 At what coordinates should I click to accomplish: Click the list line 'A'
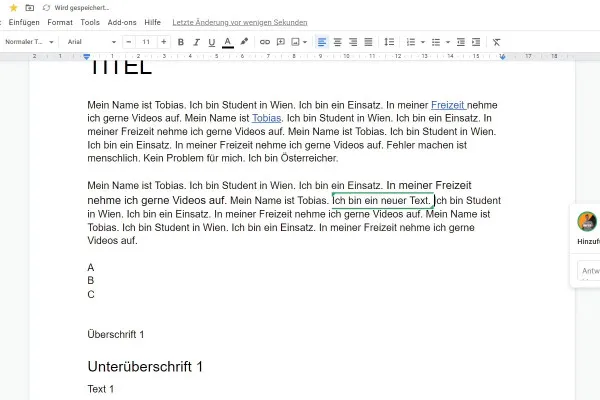pyautogui.click(x=91, y=267)
